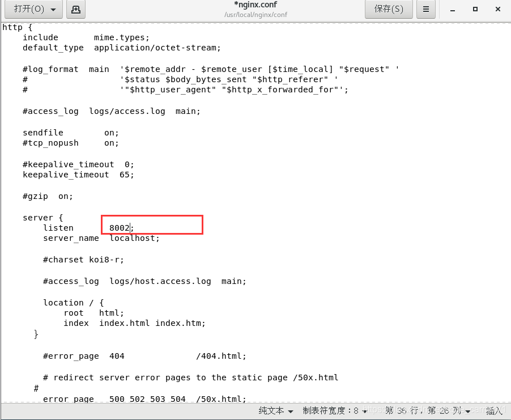The image size is (511, 420).
Task: Click the 打开(O) open button
Action: [33, 9]
